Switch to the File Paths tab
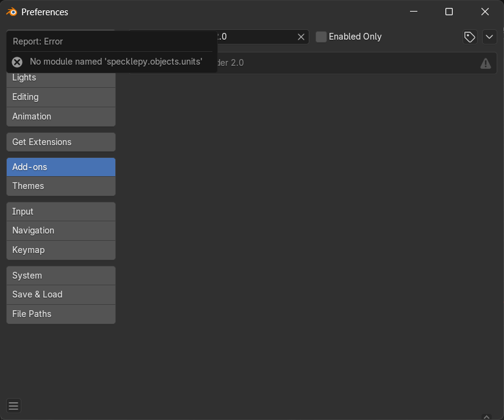The height and width of the screenshot is (420, 504). [x=61, y=314]
